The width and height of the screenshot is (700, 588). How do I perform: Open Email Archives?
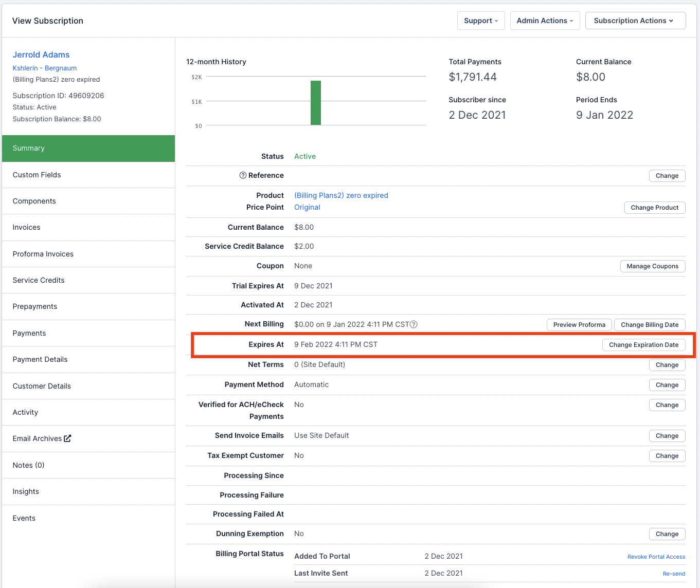[x=88, y=438]
